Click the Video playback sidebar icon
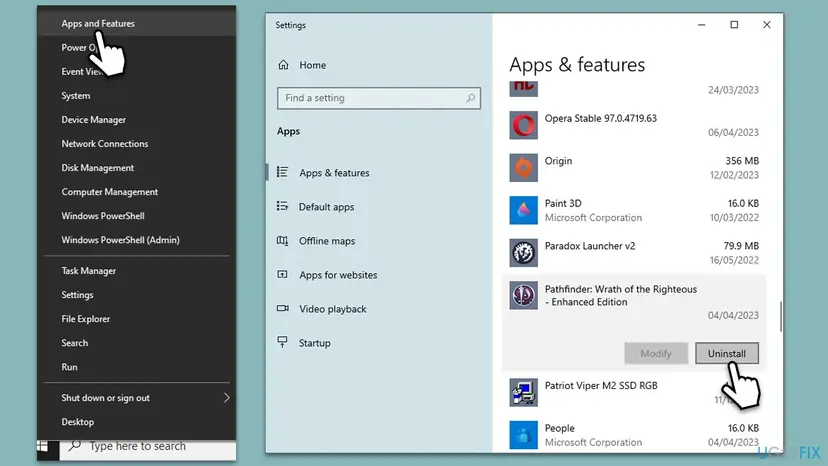Screen dimensions: 828x466 [283, 308]
